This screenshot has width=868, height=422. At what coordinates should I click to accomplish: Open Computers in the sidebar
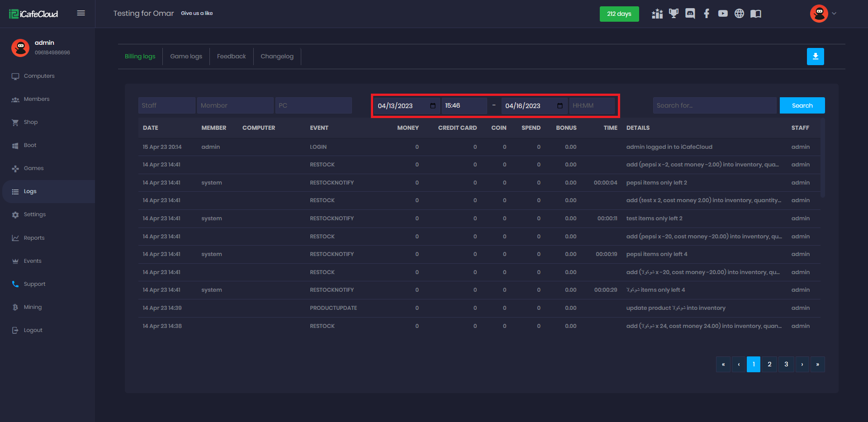39,76
